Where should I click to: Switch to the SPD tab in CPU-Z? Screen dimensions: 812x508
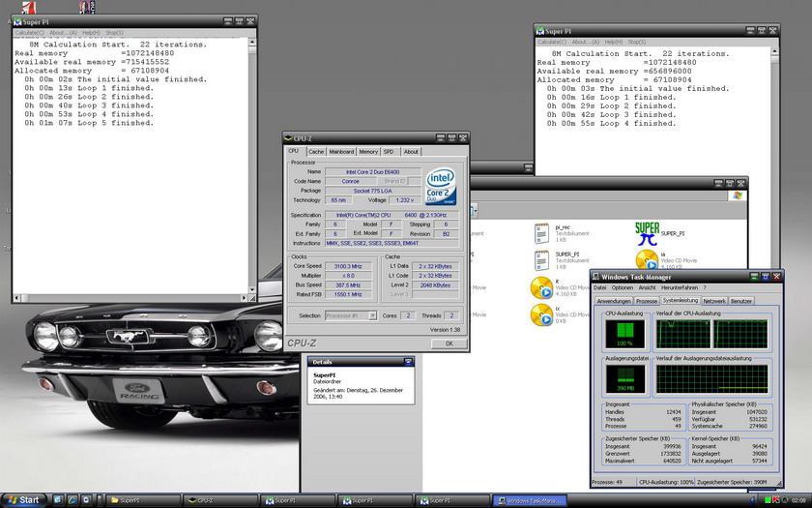coord(389,152)
